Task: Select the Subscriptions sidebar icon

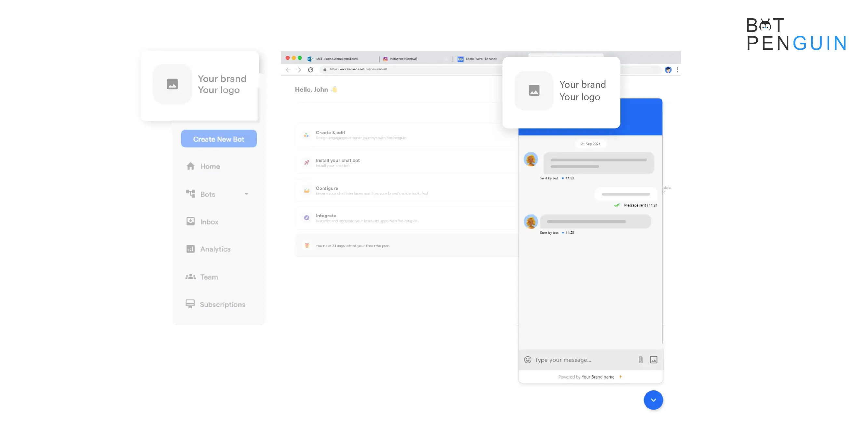Action: coord(190,304)
